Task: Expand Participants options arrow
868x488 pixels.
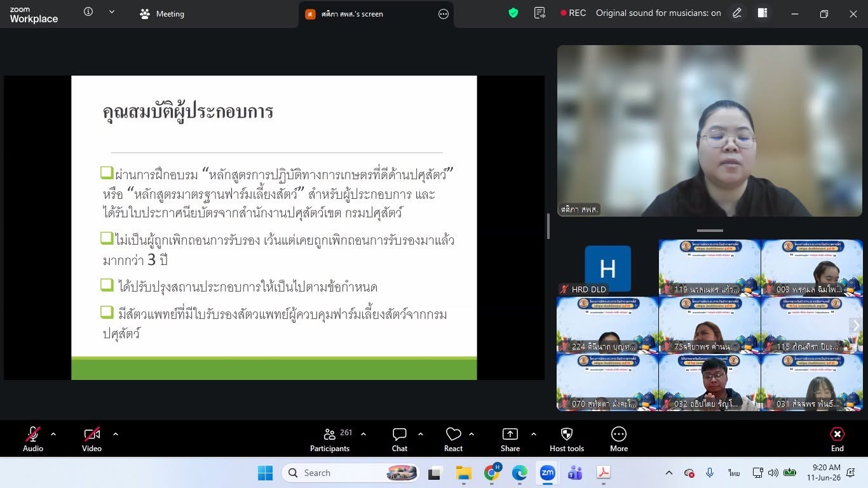Action: pos(363,434)
